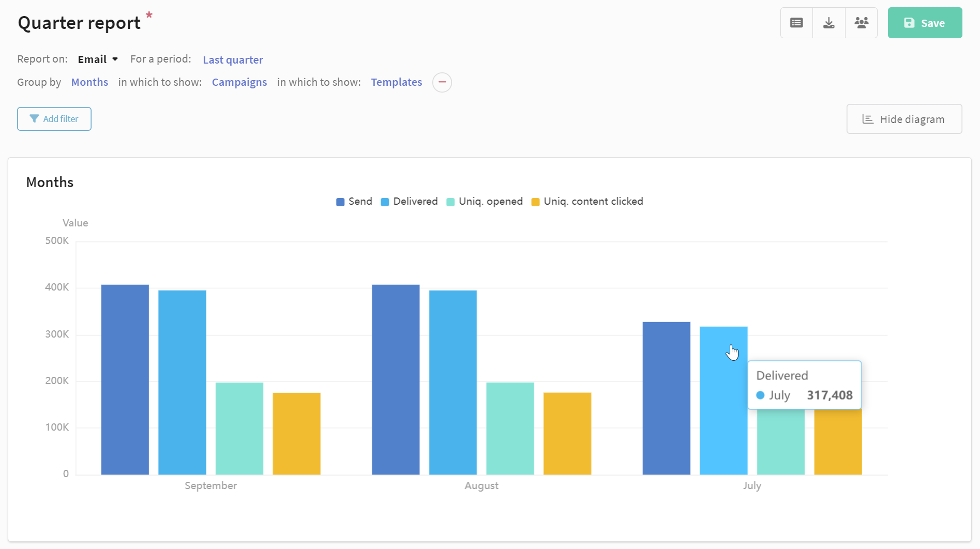Image resolution: width=980 pixels, height=549 pixels.
Task: Open the table view icon
Action: [796, 23]
